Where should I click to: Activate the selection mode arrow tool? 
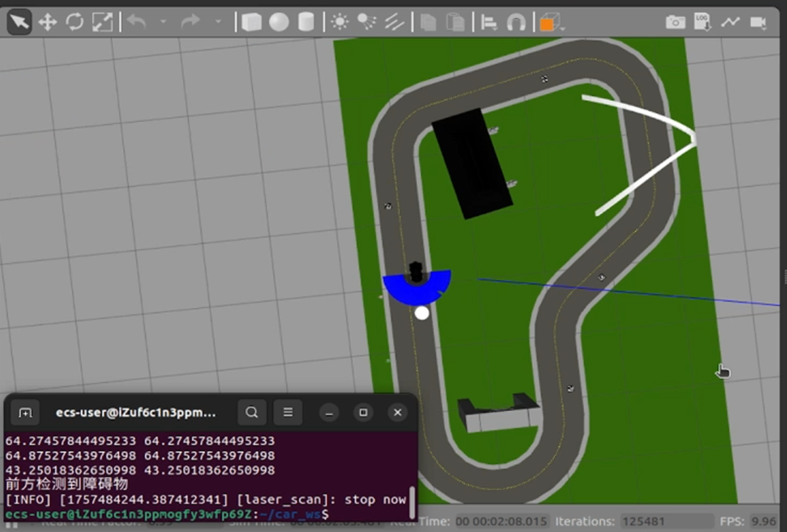click(x=20, y=22)
